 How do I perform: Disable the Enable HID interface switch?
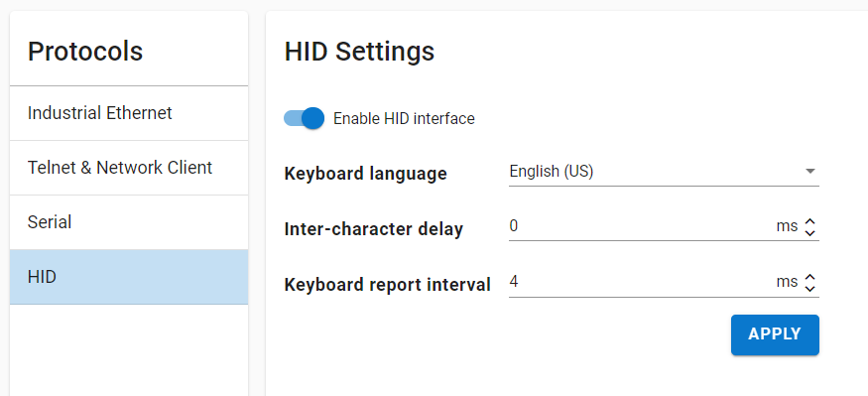[x=304, y=118]
